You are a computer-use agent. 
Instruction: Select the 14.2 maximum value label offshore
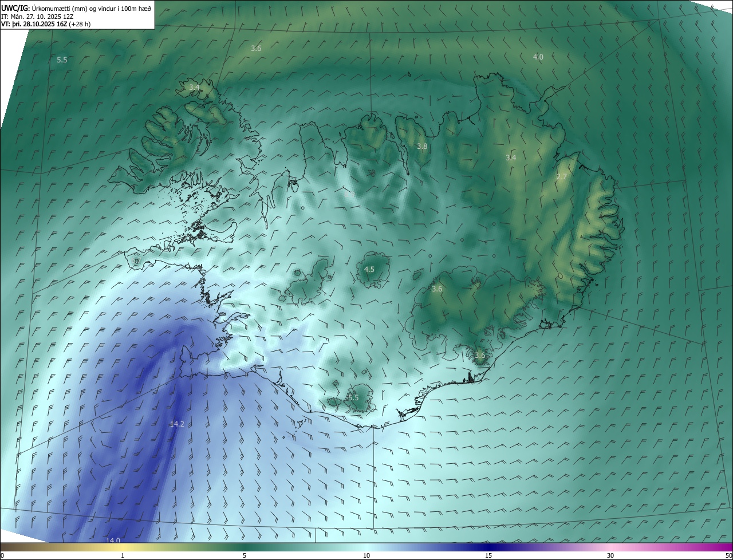click(177, 424)
